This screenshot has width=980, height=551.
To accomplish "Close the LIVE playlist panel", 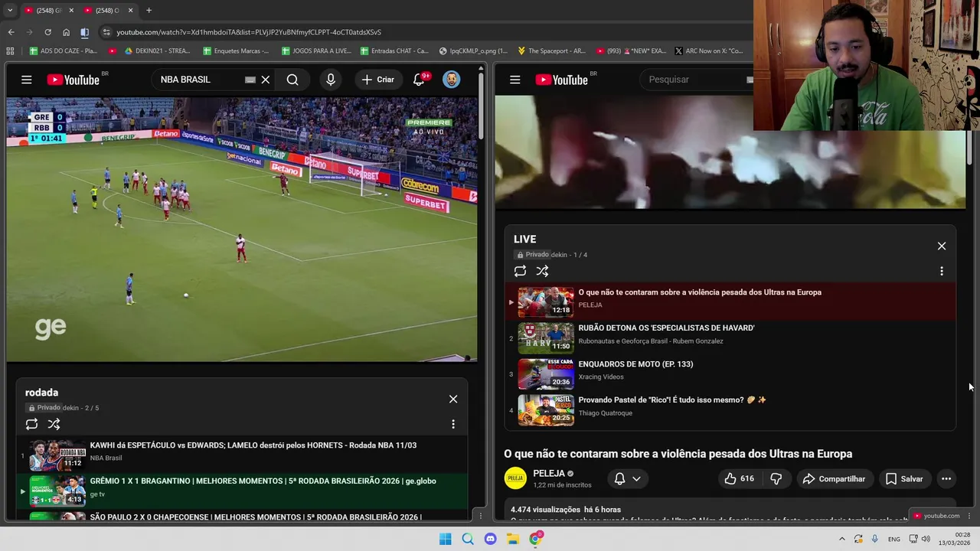I will point(942,246).
